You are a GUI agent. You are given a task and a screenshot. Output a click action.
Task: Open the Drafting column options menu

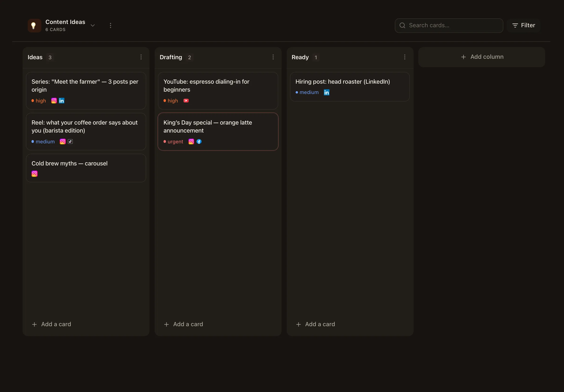[x=273, y=57]
